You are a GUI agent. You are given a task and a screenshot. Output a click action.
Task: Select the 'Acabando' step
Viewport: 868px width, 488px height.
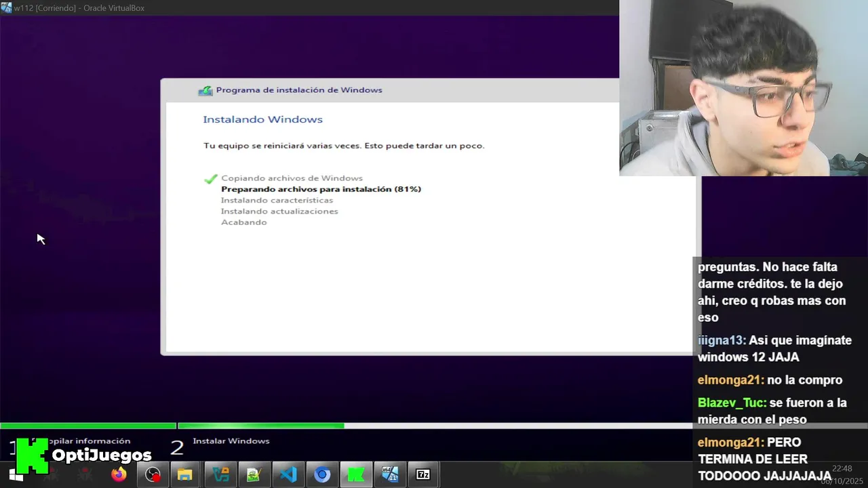coord(243,222)
